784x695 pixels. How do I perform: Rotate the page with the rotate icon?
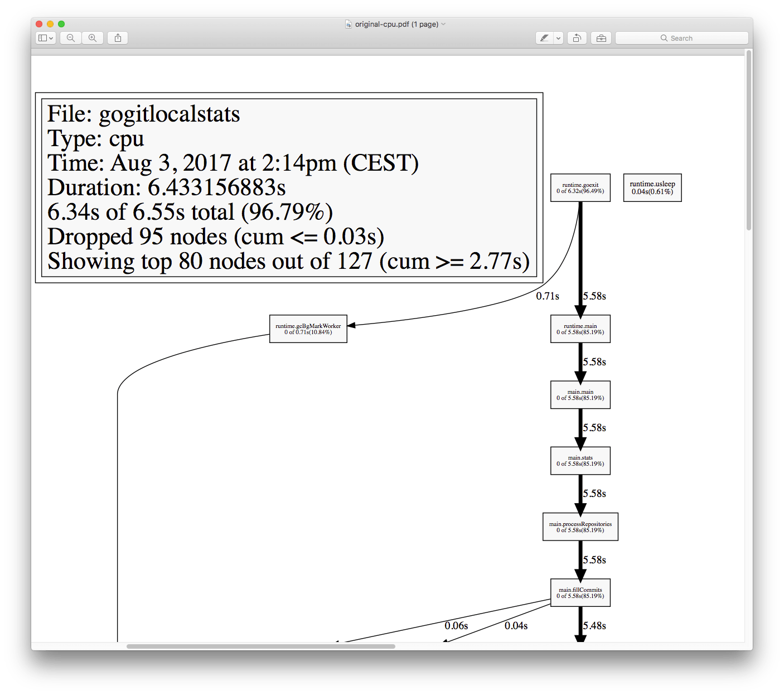point(577,38)
